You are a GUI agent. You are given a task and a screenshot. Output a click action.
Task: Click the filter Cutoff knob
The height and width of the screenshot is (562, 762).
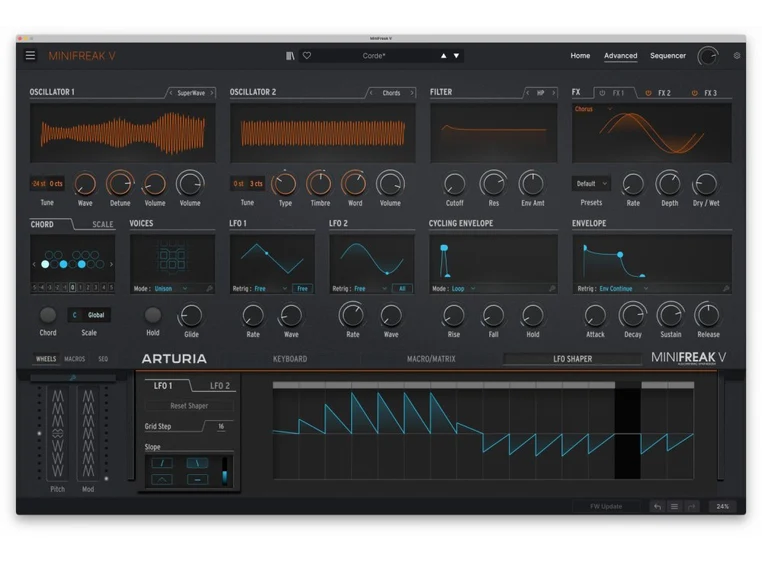(x=454, y=184)
